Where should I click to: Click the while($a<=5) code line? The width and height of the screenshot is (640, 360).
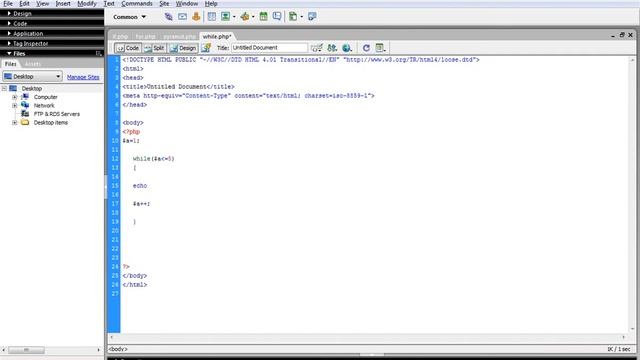(153, 159)
